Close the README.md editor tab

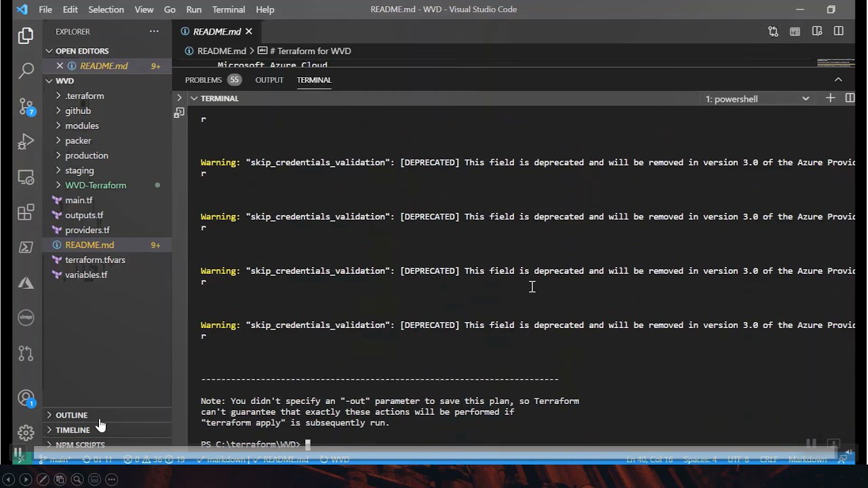(x=249, y=31)
